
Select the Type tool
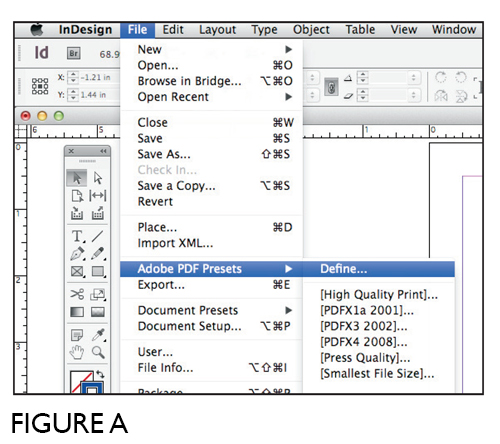[77, 236]
